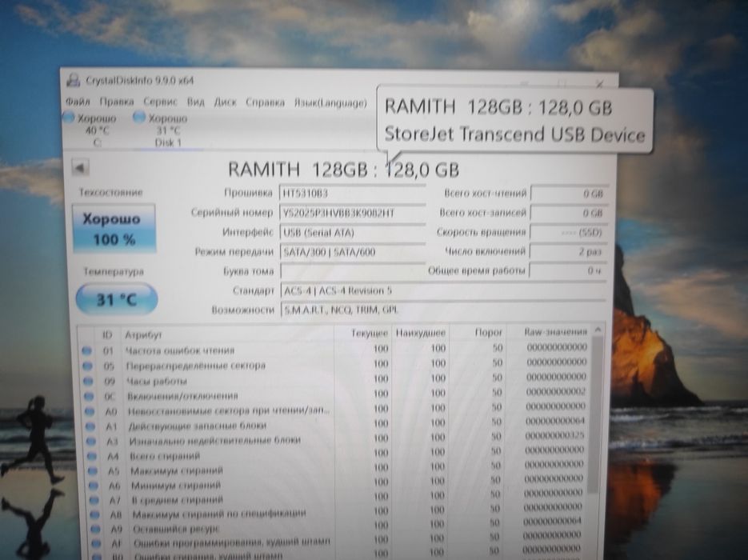Click the Стандарт field ACS-4
748x560 pixels.
click(x=443, y=290)
